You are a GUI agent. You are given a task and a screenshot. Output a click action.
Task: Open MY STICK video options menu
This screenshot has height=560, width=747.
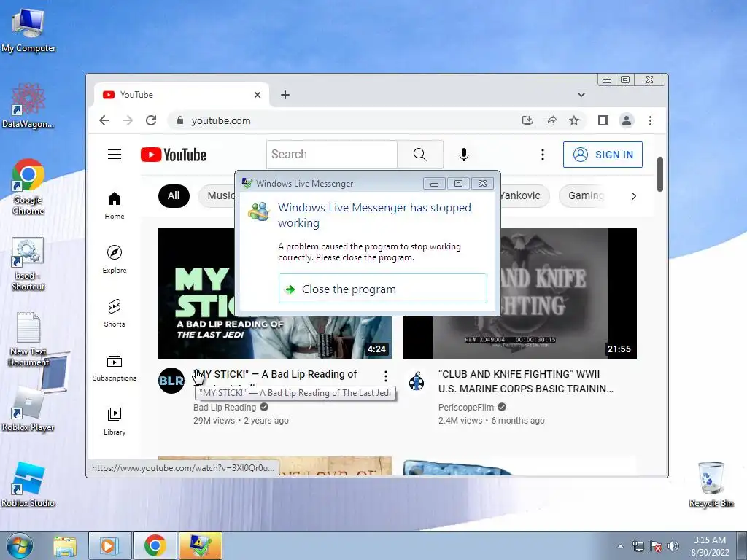click(385, 376)
